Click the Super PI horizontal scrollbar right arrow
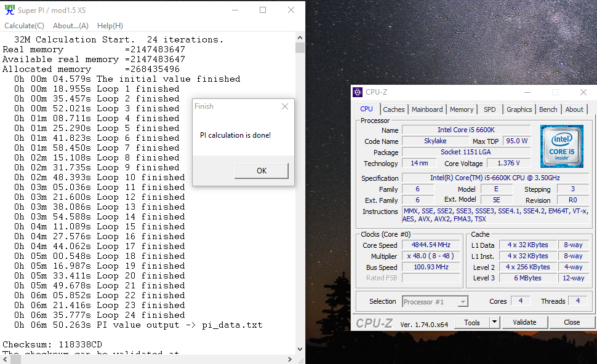 (x=290, y=360)
